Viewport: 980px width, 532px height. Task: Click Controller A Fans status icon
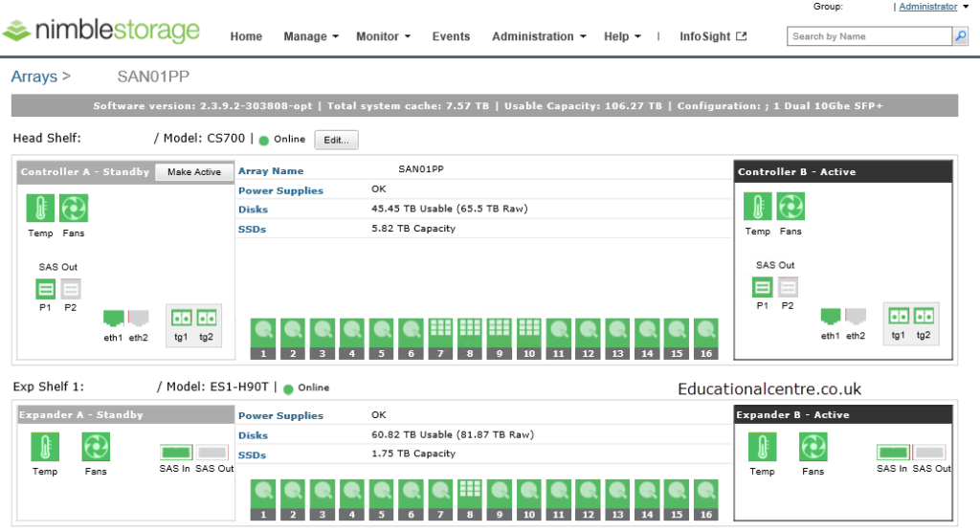pyautogui.click(x=74, y=209)
